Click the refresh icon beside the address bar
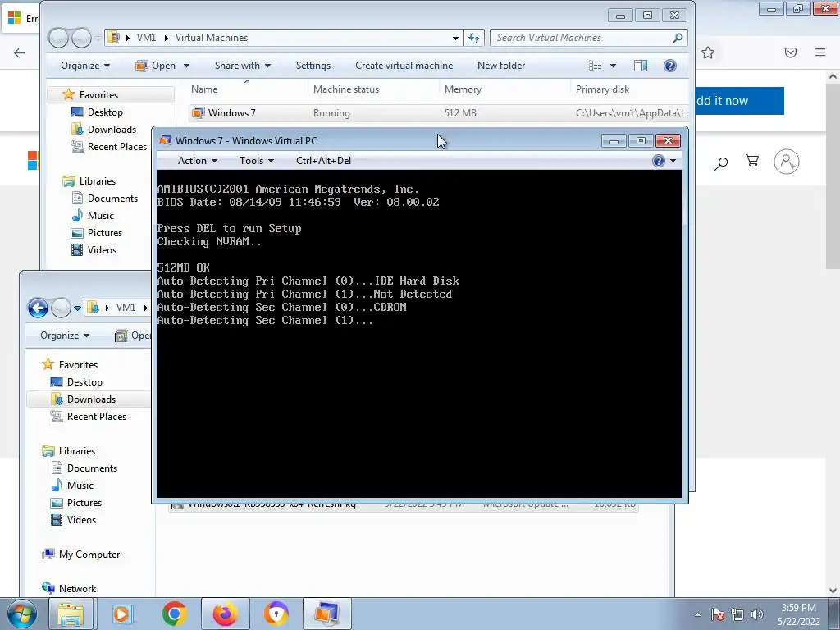The image size is (840, 630). pos(474,38)
